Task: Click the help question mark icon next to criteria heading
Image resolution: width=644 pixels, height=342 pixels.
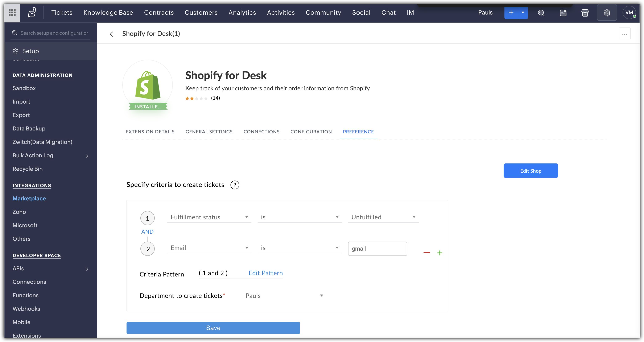Action: 235,185
